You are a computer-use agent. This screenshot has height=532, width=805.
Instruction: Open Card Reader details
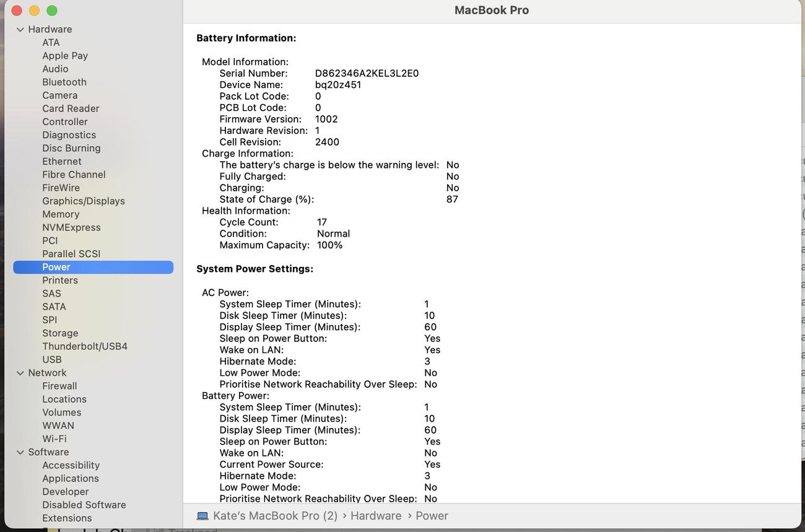pyautogui.click(x=71, y=108)
